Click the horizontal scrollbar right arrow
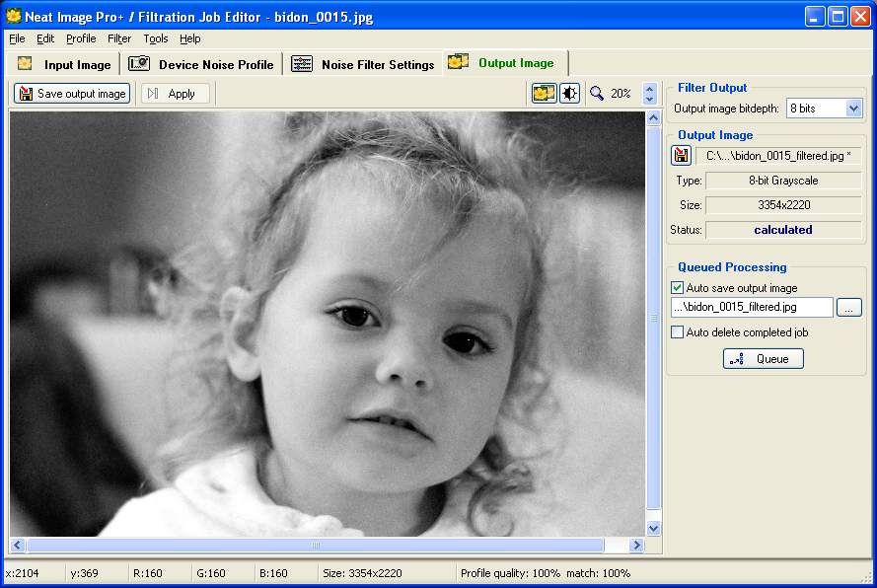 coord(636,545)
